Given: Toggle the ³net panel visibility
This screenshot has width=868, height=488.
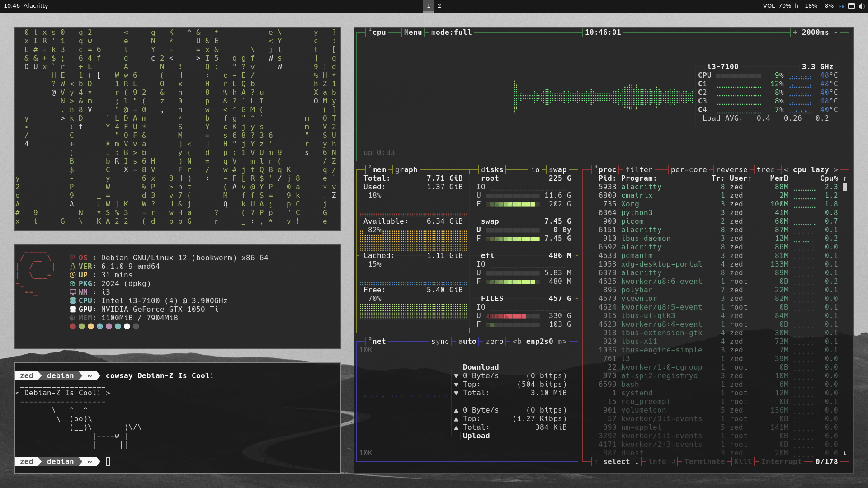Looking at the screenshot, I should pyautogui.click(x=379, y=341).
